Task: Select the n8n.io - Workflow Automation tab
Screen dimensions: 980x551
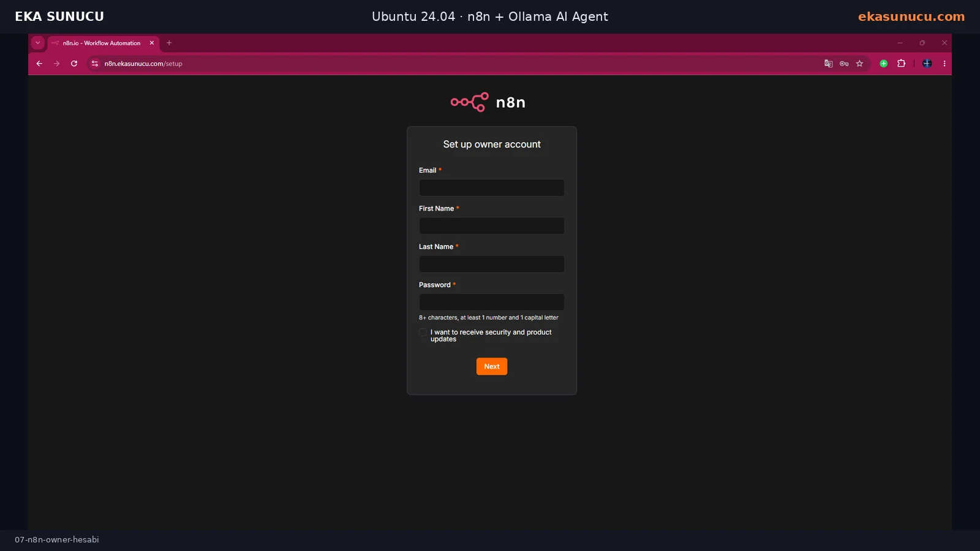Action: click(x=102, y=43)
